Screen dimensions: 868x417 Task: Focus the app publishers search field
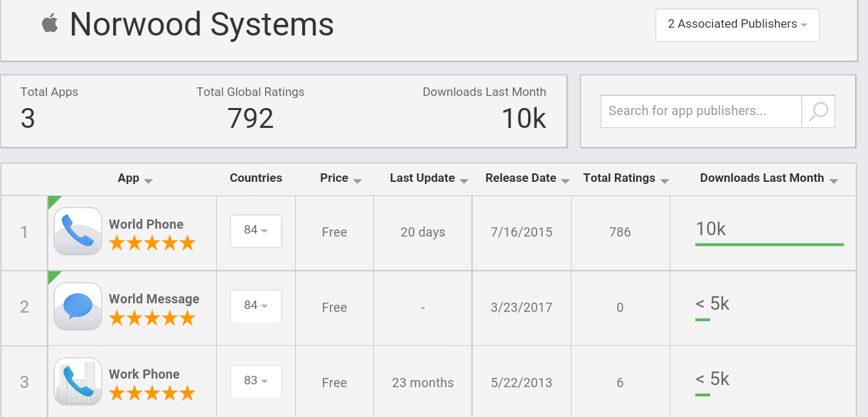click(701, 112)
